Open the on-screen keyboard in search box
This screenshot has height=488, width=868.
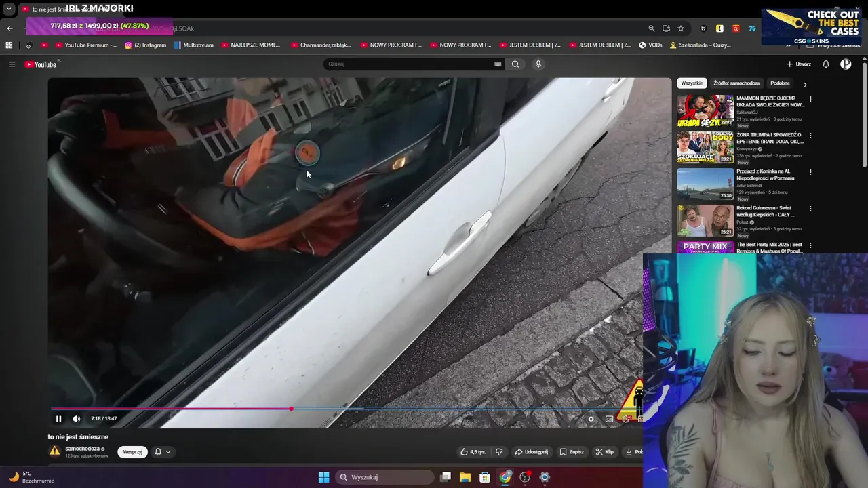(498, 64)
